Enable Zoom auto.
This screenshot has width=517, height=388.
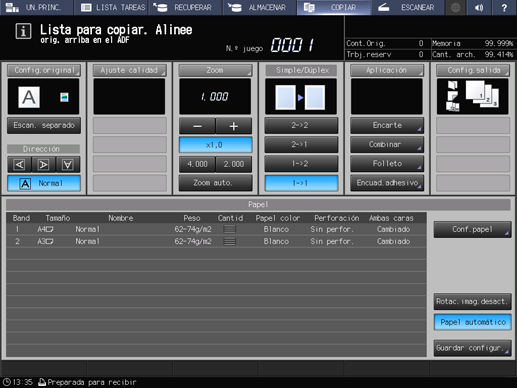click(x=215, y=183)
